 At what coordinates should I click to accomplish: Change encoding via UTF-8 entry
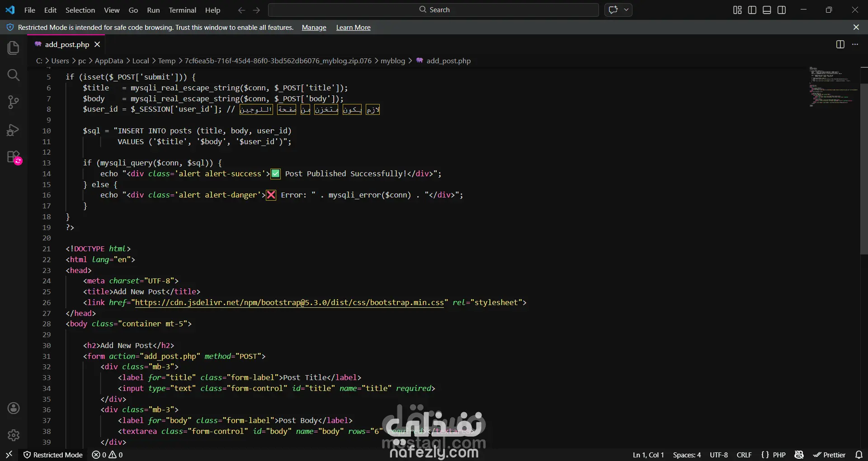coord(719,455)
